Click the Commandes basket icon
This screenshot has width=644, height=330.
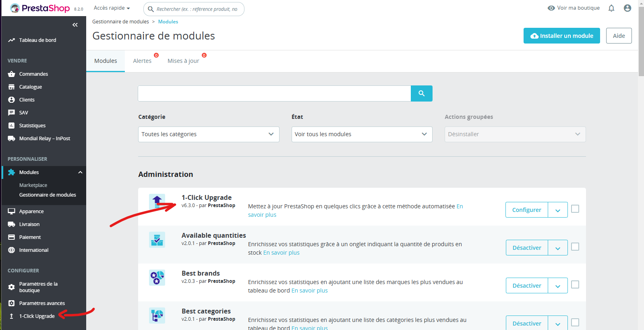11,74
